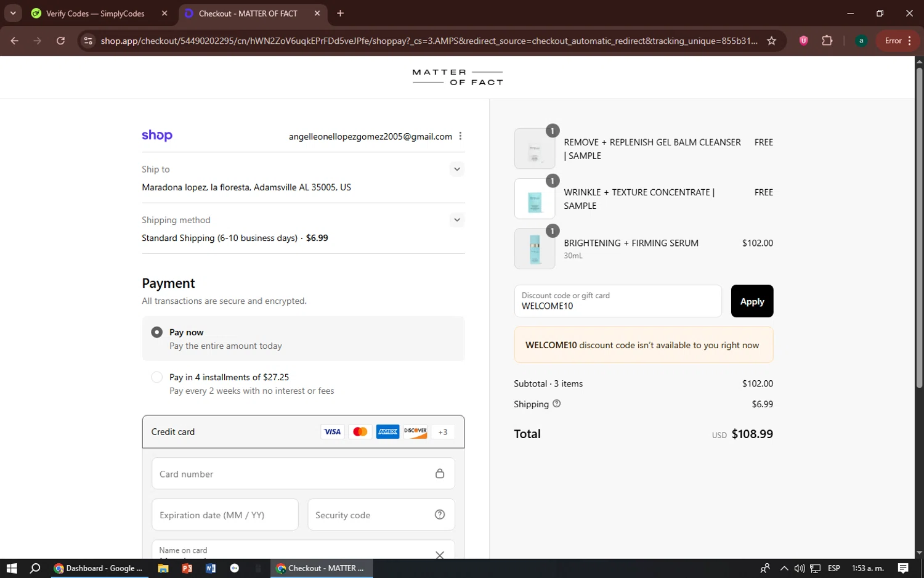Open the tab search dropdown arrow
The width and height of the screenshot is (924, 578).
coord(13,13)
